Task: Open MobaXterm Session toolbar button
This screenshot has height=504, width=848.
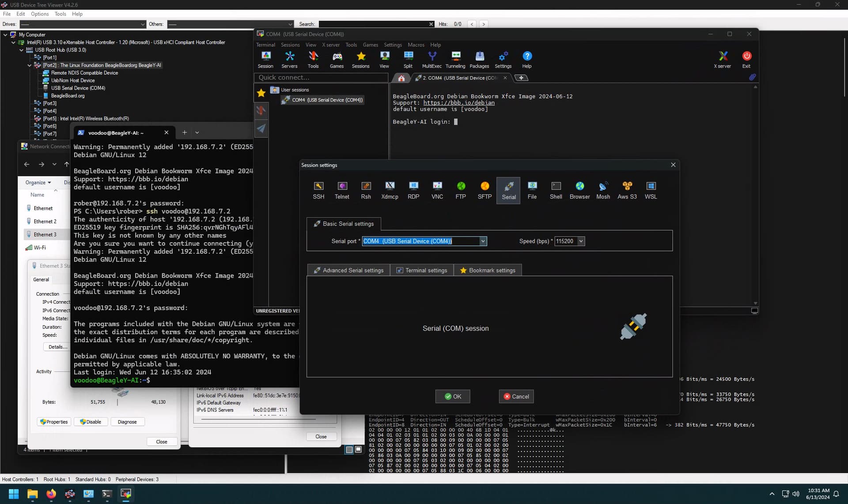Action: coord(265,60)
